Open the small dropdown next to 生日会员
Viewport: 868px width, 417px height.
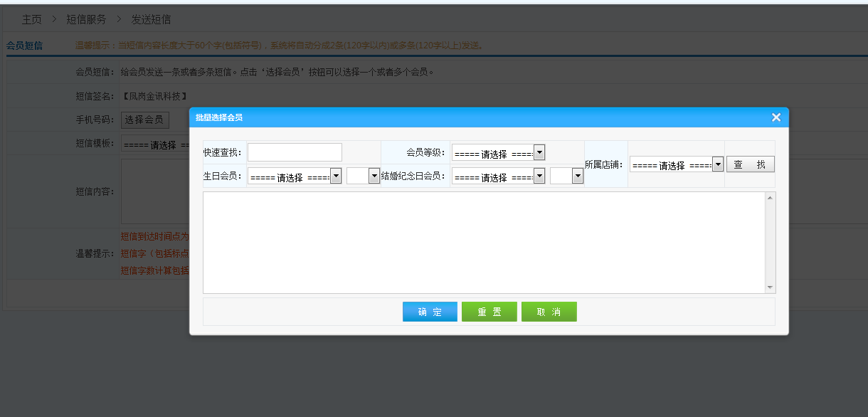364,176
